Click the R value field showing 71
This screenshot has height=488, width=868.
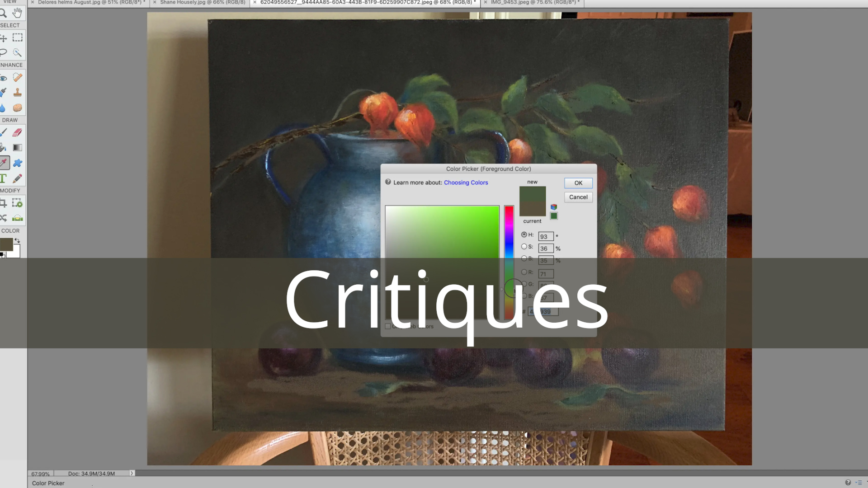coord(546,274)
